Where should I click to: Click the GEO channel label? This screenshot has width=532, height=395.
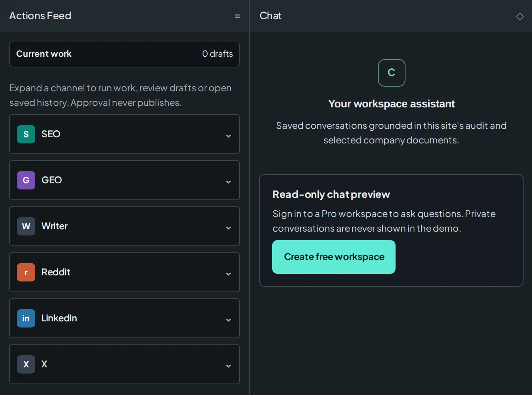(52, 180)
